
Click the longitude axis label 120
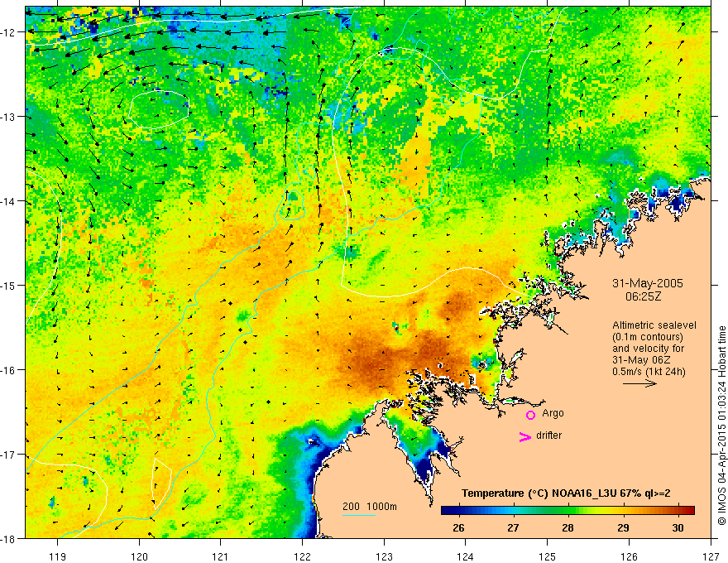[139, 556]
